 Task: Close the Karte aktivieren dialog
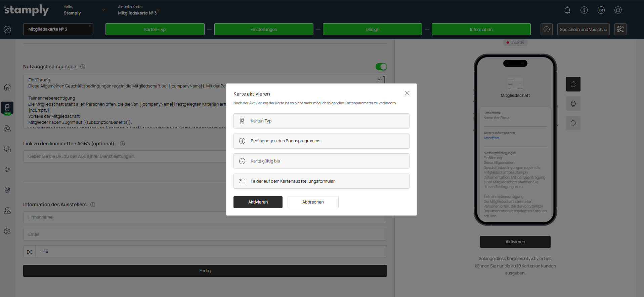[407, 93]
